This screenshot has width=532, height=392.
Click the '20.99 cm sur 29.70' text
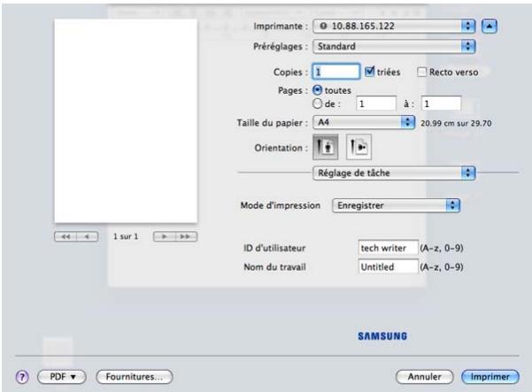pyautogui.click(x=456, y=123)
